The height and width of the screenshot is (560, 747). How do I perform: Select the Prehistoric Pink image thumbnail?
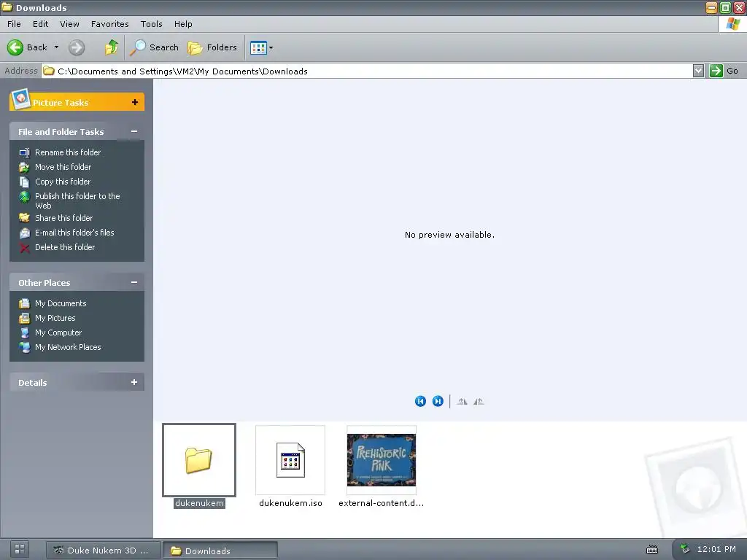(381, 460)
